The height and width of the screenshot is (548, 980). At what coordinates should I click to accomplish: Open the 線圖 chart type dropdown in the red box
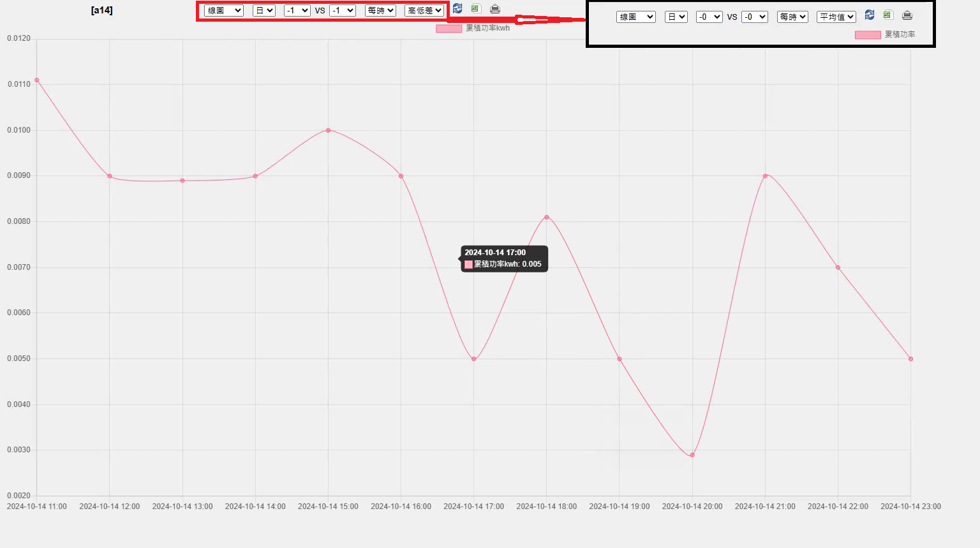pos(224,11)
